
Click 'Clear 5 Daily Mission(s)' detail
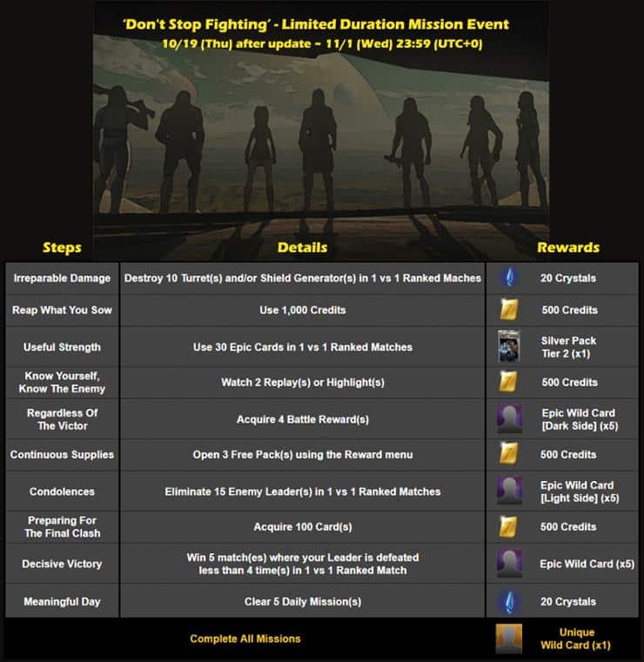point(302,601)
